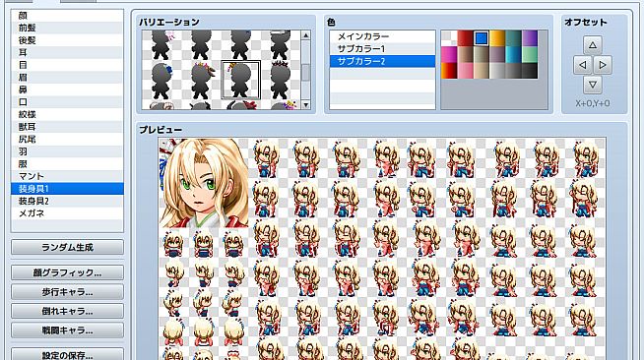This screenshot has width=644, height=360.
Task: Choose the brown color swatch
Action: pyautogui.click(x=465, y=54)
